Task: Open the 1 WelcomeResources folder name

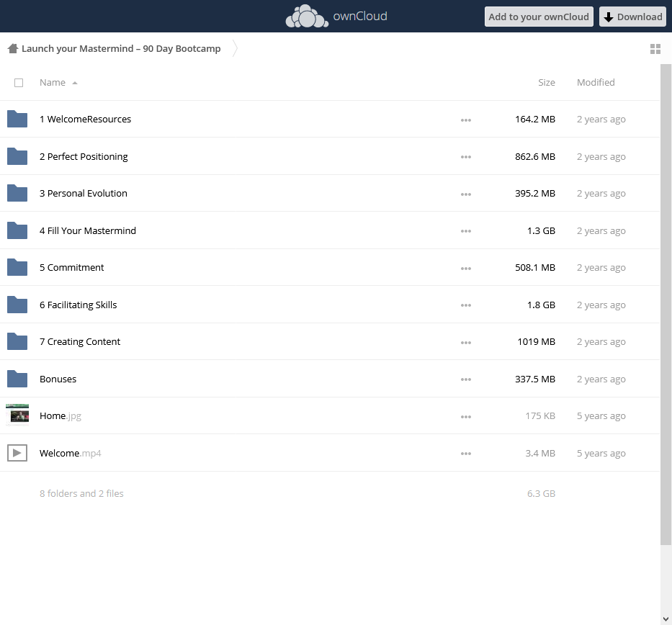Action: [x=85, y=119]
